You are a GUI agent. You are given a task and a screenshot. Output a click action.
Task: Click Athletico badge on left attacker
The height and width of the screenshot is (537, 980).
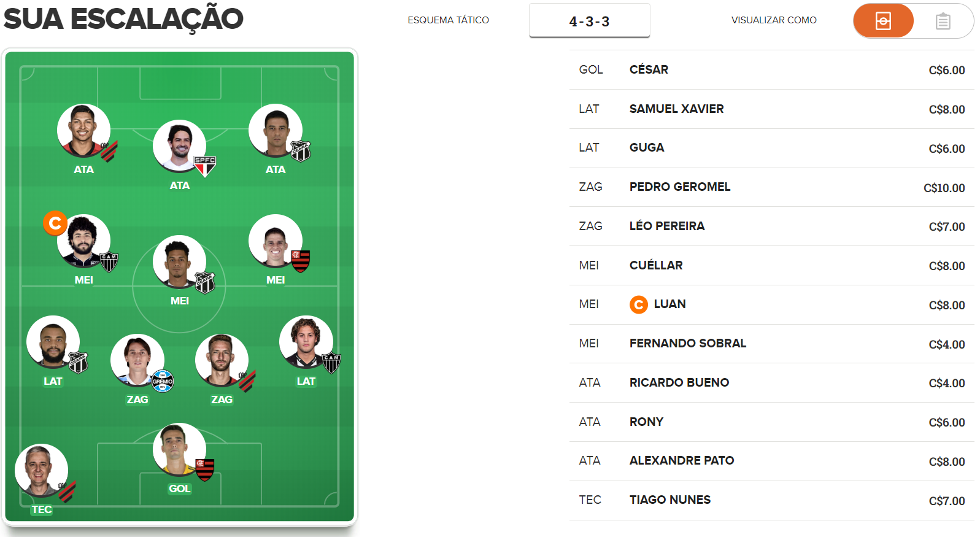pyautogui.click(x=109, y=151)
